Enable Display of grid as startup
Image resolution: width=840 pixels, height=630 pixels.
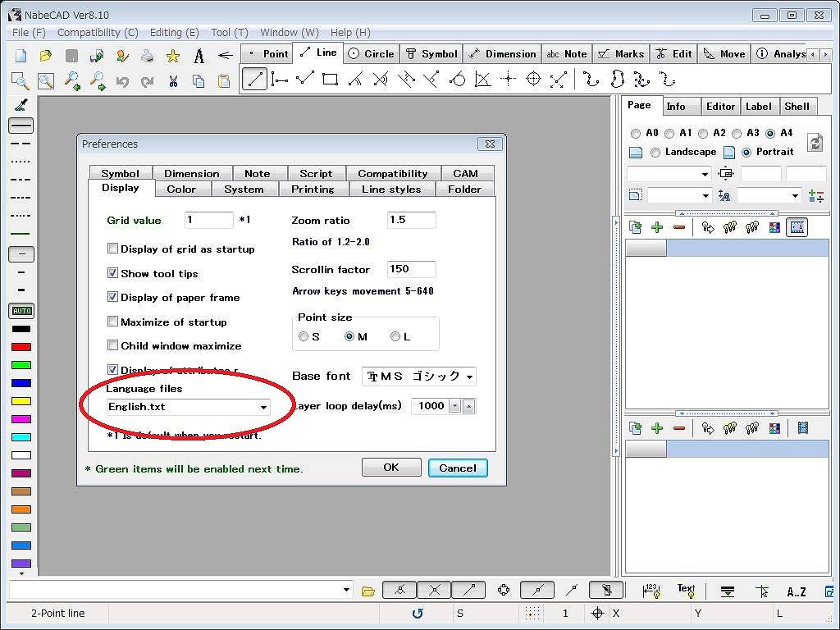point(112,249)
